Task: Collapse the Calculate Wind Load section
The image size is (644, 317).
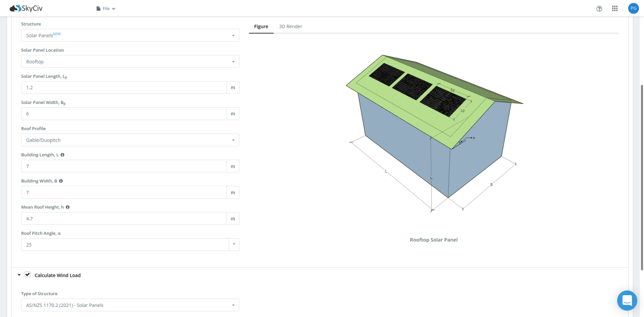Action: 19,275
